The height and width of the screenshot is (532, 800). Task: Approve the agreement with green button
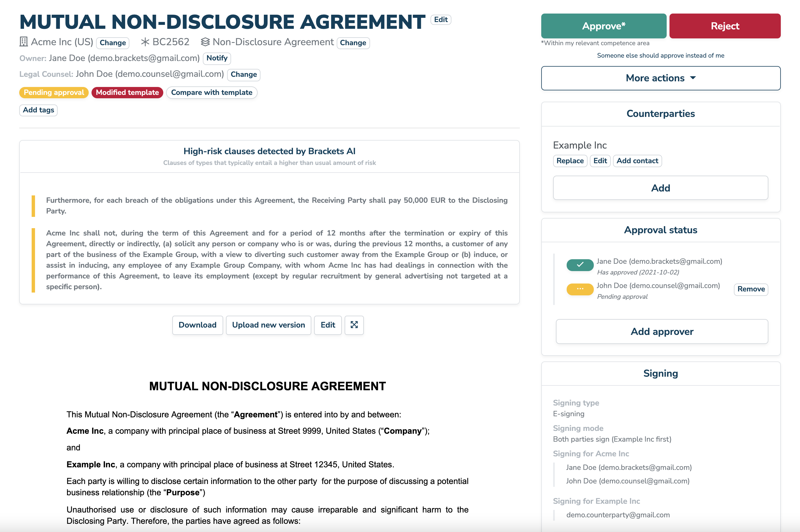(x=603, y=26)
